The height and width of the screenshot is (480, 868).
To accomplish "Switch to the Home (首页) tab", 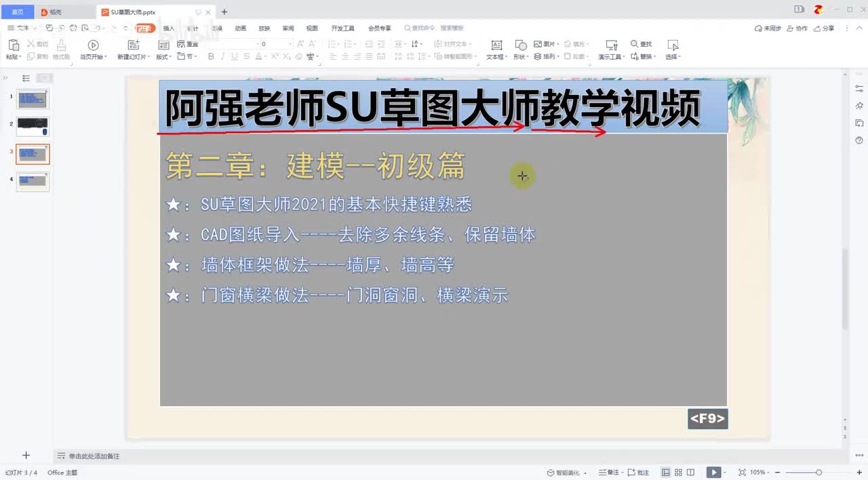I will click(17, 12).
